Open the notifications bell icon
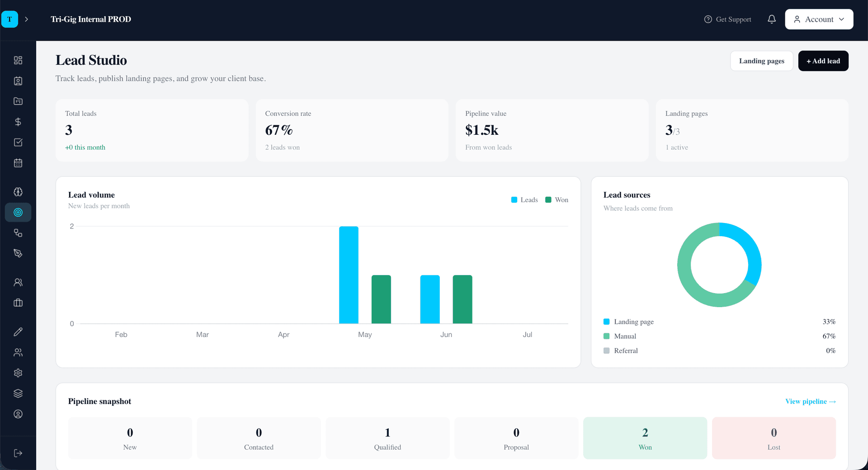Screen dimensions: 868x470 click(x=772, y=19)
